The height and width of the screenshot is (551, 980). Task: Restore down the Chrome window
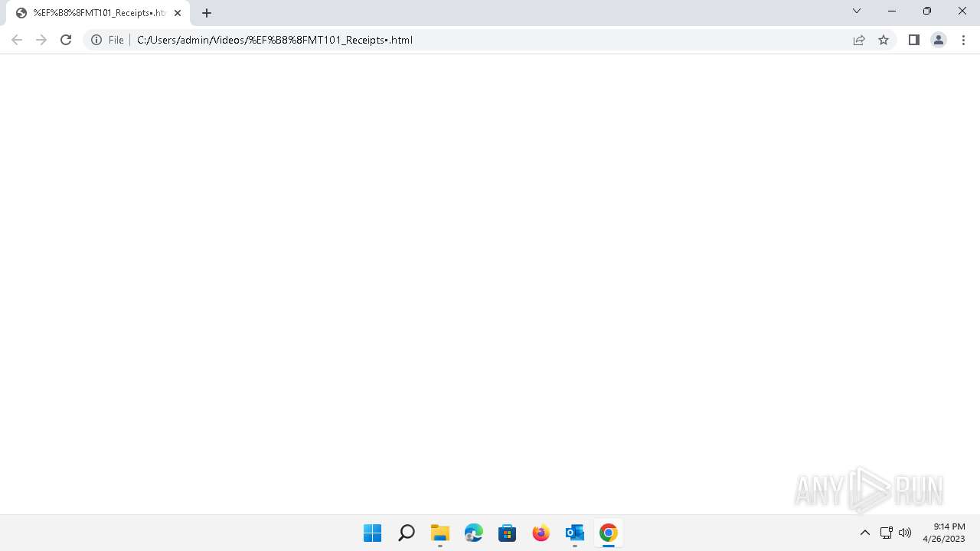pos(927,11)
